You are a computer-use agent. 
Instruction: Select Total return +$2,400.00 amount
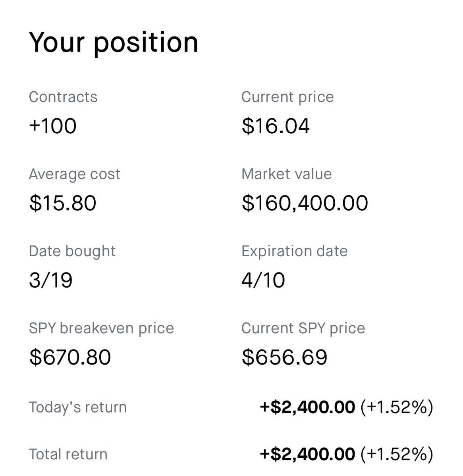coord(307,454)
